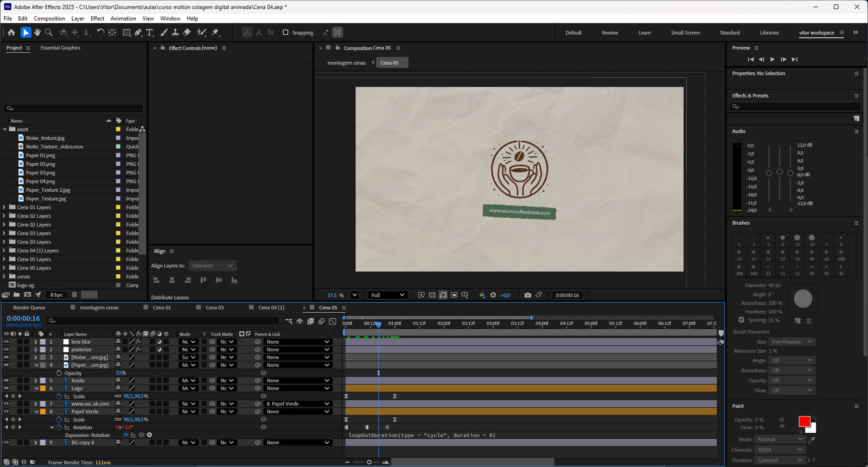Select the Clone Stamp tool

click(175, 33)
